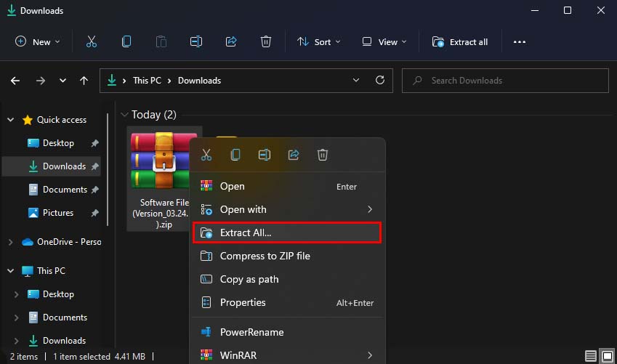617x364 pixels.
Task: Expand the OneDrive tree node
Action: click(x=10, y=242)
